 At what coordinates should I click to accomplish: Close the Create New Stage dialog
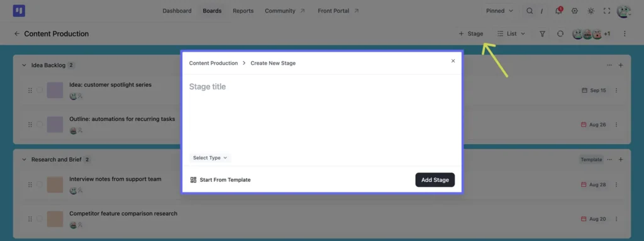coord(453,61)
